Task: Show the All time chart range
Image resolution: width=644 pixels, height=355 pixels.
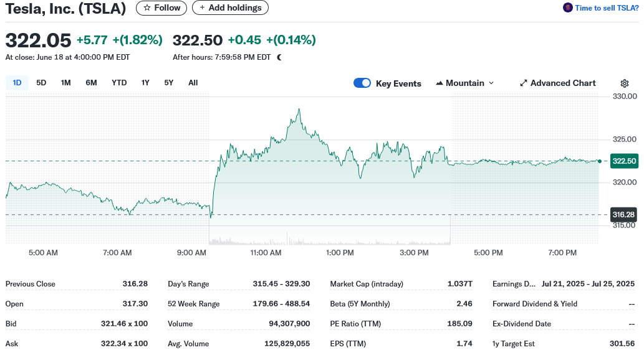Action: [193, 82]
